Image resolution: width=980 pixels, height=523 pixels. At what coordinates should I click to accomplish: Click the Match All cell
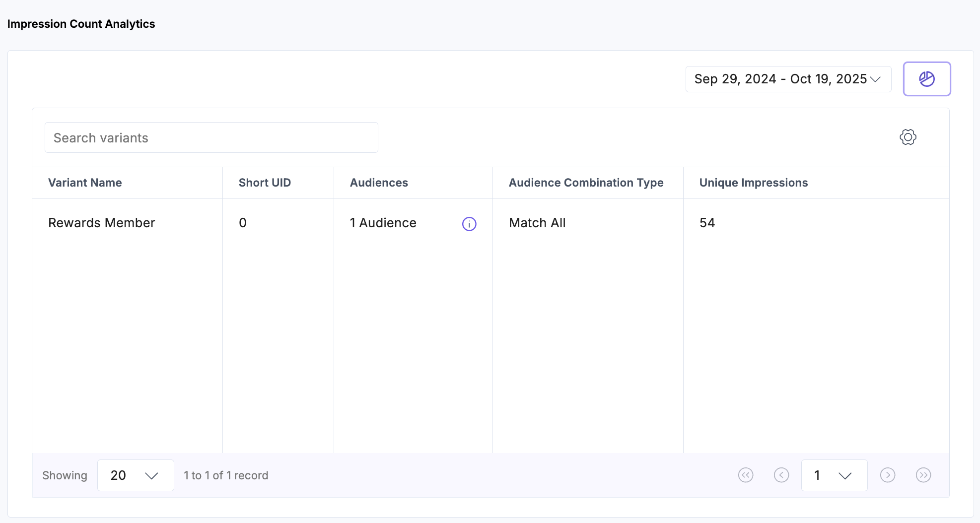(x=537, y=223)
